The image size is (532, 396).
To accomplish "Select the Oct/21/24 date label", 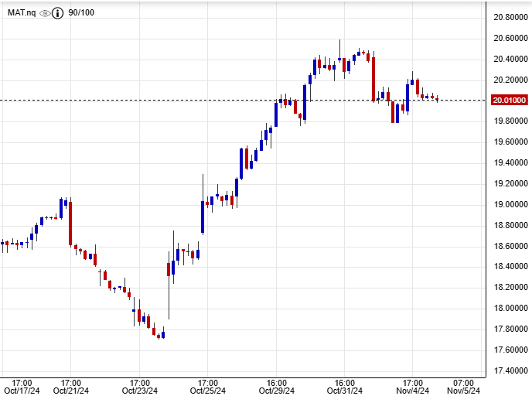I will pos(70,390).
